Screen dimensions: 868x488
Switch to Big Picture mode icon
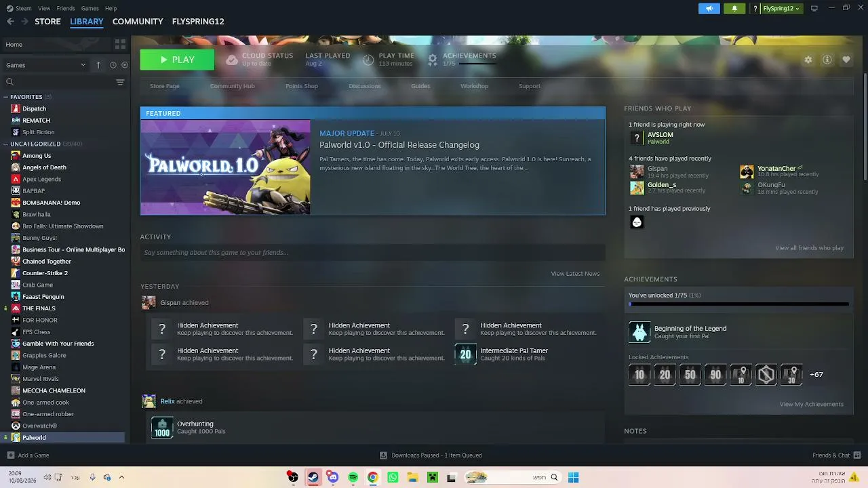tap(814, 8)
